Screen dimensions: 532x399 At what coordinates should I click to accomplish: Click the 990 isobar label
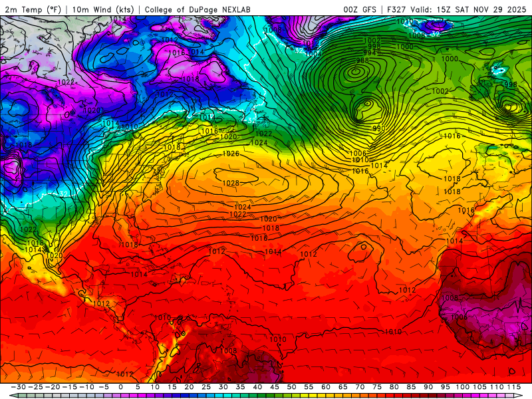click(378, 128)
